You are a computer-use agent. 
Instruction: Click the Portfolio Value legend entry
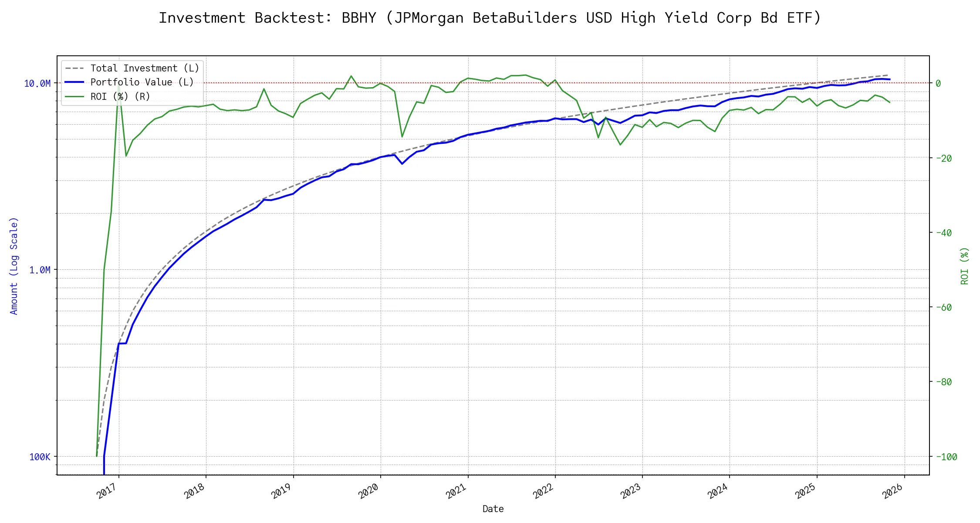click(x=142, y=82)
